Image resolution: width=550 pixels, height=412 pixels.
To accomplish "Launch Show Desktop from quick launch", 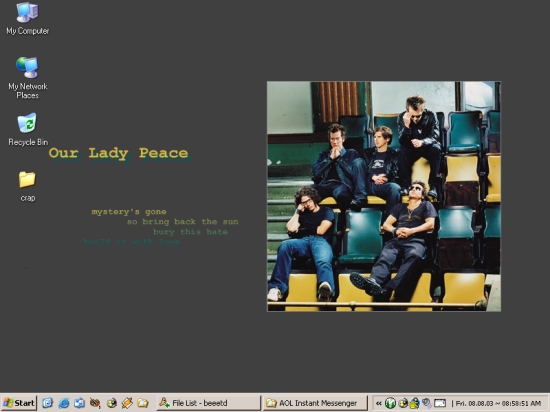I will click(x=47, y=403).
